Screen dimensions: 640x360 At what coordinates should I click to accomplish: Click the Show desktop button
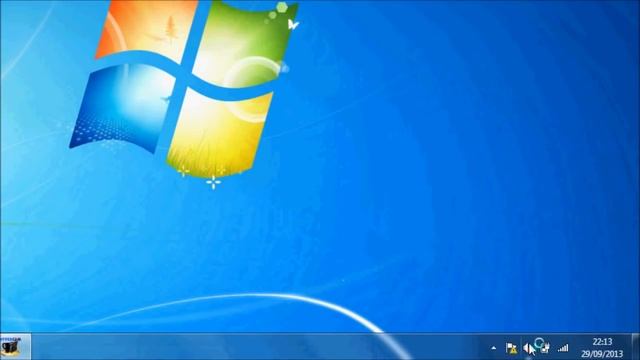click(636, 347)
